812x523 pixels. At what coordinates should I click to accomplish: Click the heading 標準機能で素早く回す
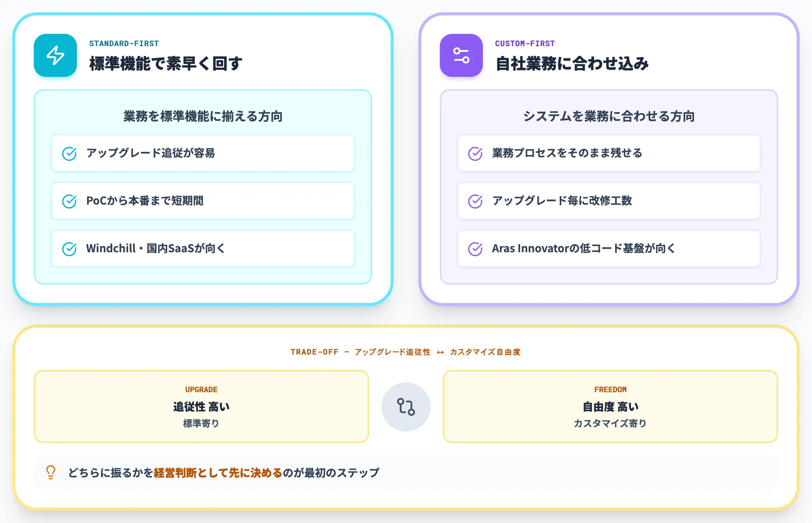click(166, 63)
